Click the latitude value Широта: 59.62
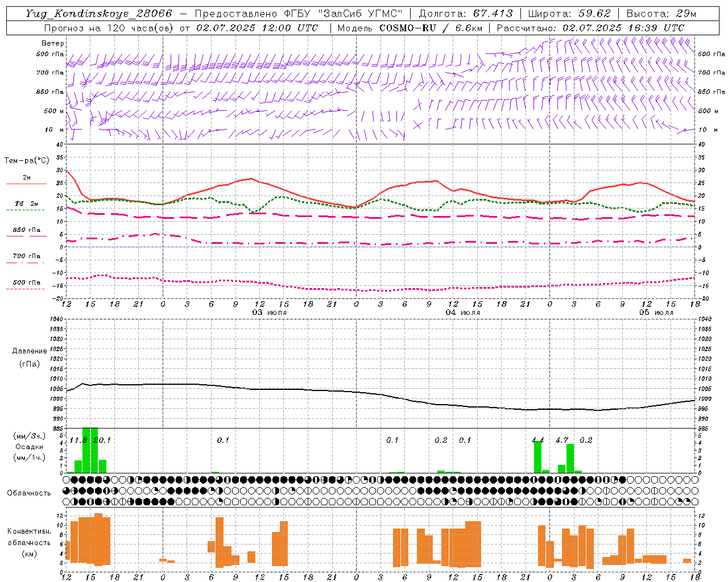 click(569, 14)
